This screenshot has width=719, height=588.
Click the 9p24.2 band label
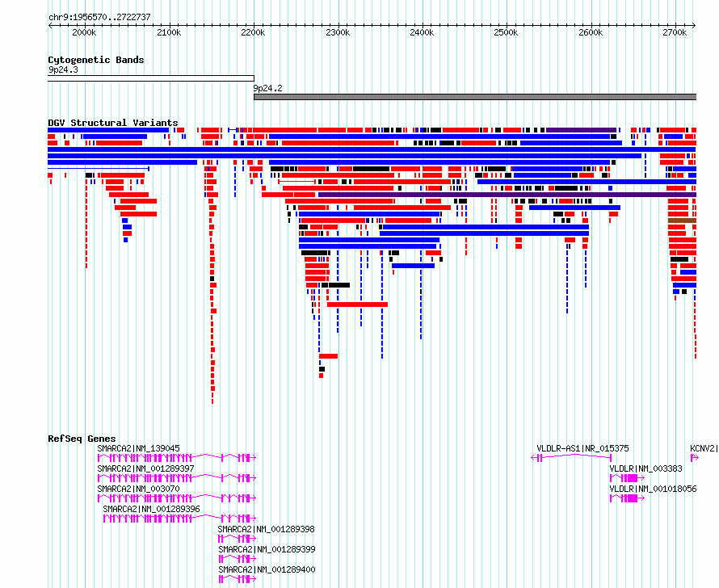(x=268, y=88)
